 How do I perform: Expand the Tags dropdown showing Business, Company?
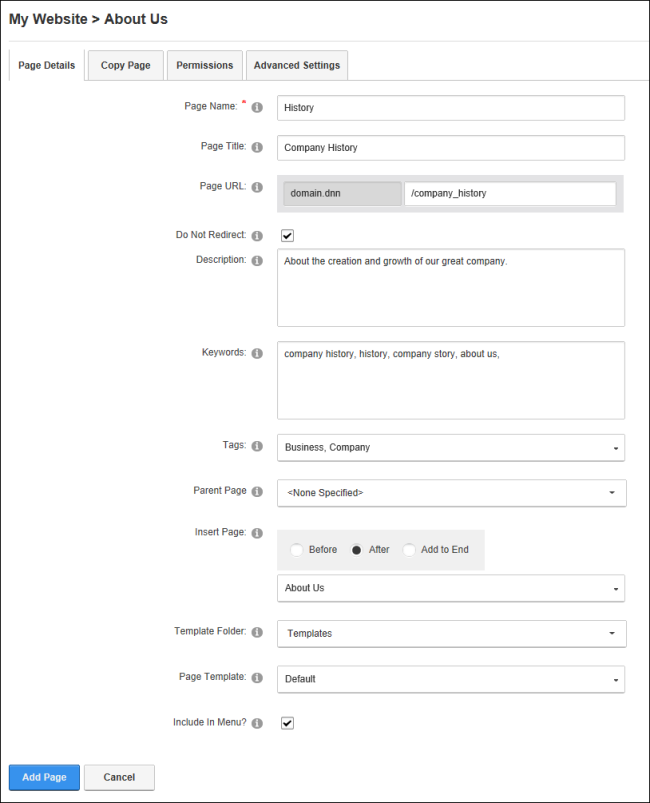[x=451, y=448]
